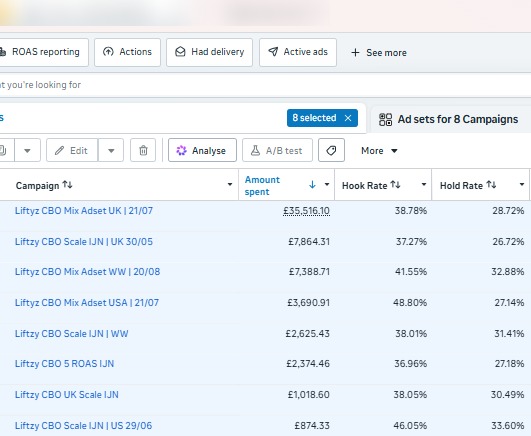The image size is (531, 436).
Task: Open Liftzy CBO Scale IJN | WW campaign
Action: (71, 334)
